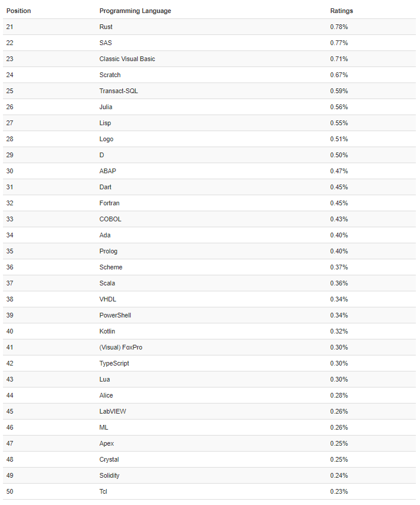
Task: Select the Rust language row
Action: point(106,27)
